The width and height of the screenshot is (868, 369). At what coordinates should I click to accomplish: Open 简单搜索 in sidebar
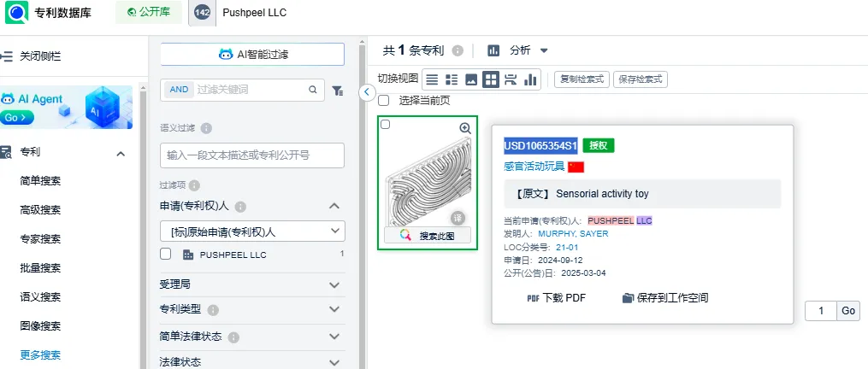[x=40, y=181]
